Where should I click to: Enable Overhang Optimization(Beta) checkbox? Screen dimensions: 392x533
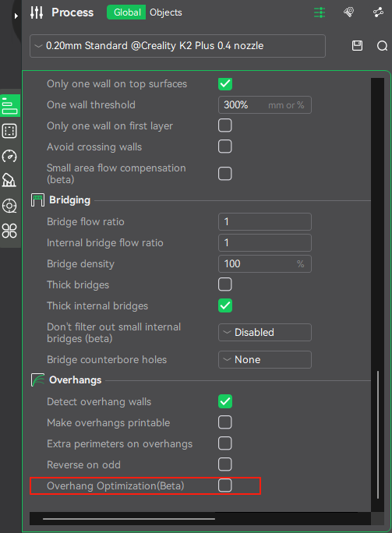pos(224,485)
